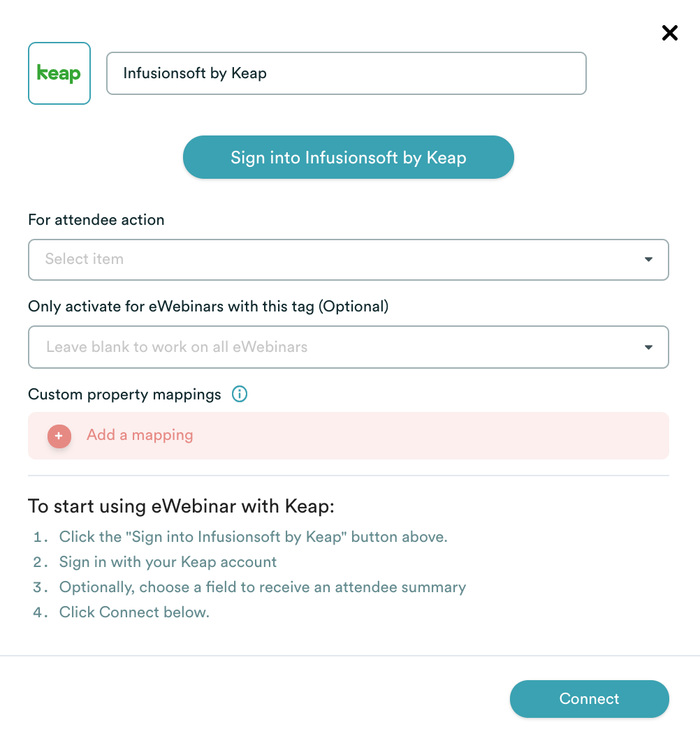Viewport: 700px width, 743px height.
Task: Click the "Only activate for eWebinars" tag label
Action: tap(208, 307)
